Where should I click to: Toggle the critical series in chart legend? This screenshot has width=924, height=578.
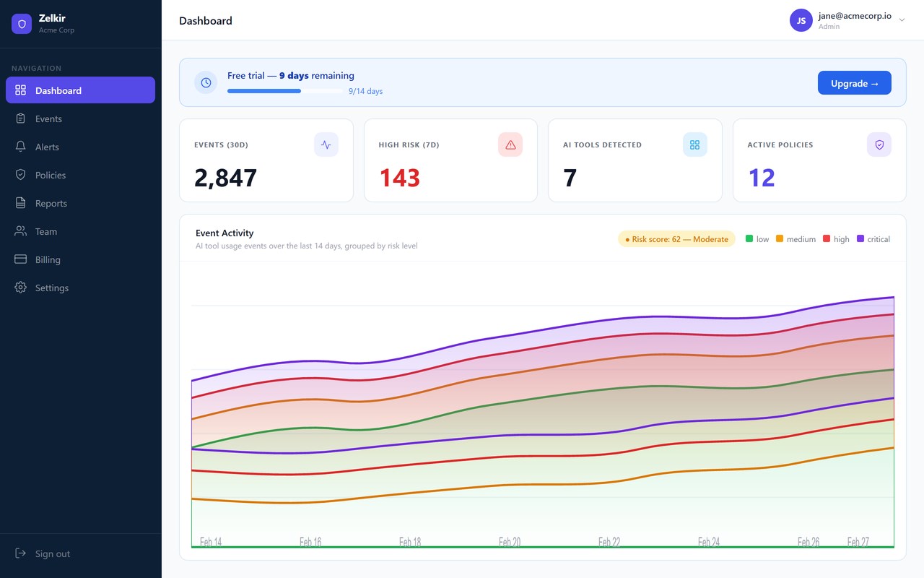tap(873, 239)
